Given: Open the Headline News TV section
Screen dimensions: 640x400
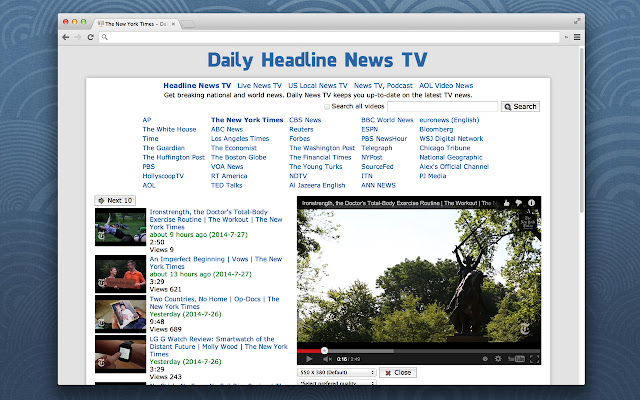Looking at the screenshot, I should [197, 85].
